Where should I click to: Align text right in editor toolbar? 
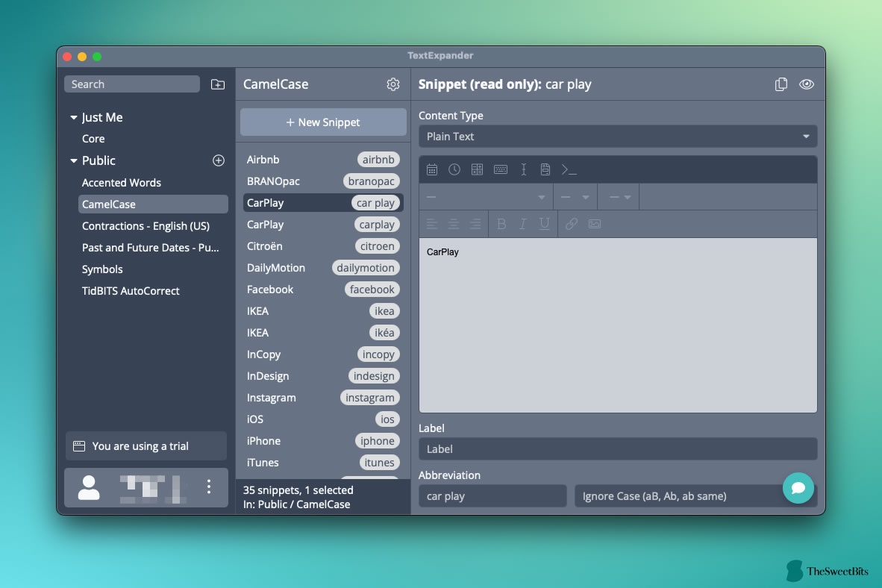(x=475, y=224)
